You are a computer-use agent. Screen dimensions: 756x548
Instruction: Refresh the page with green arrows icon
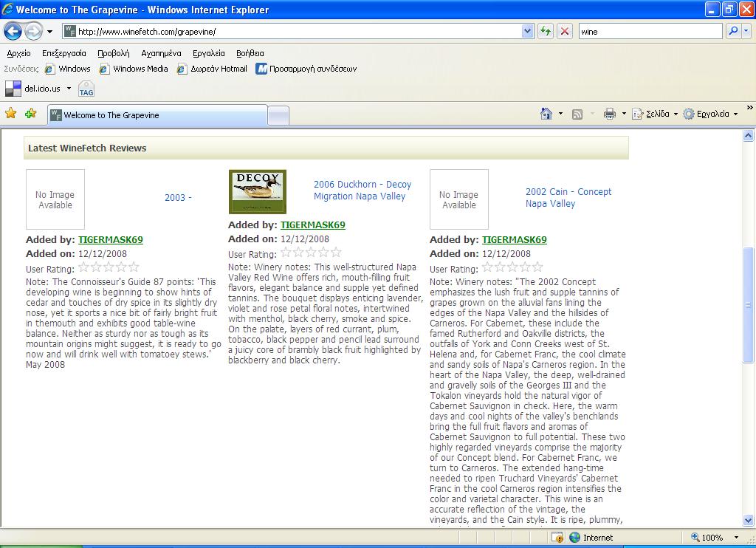[546, 32]
